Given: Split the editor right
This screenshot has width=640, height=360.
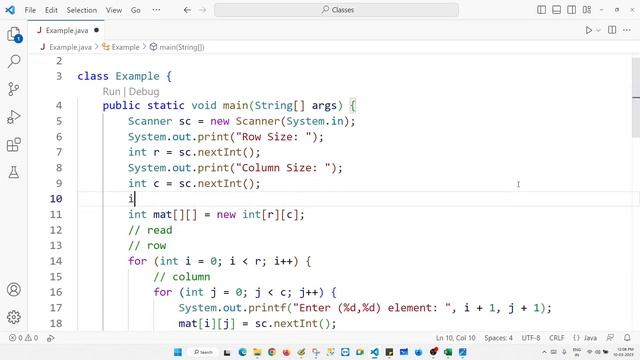Looking at the screenshot, I should tap(612, 30).
